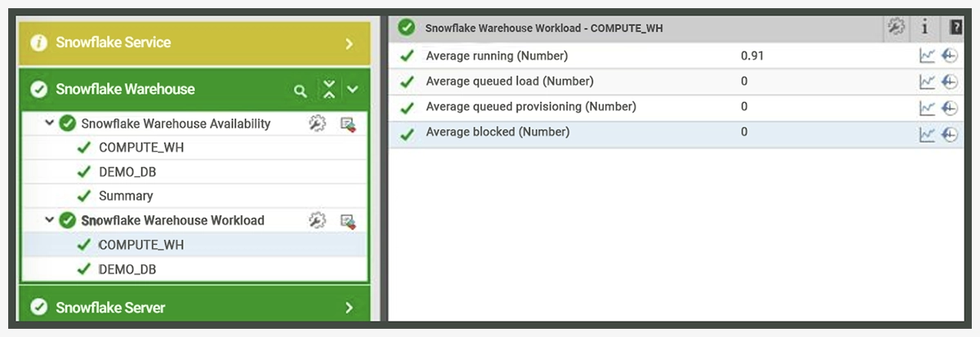Expand the Snowflake Server layer
The width and height of the screenshot is (980, 337).
(x=349, y=308)
